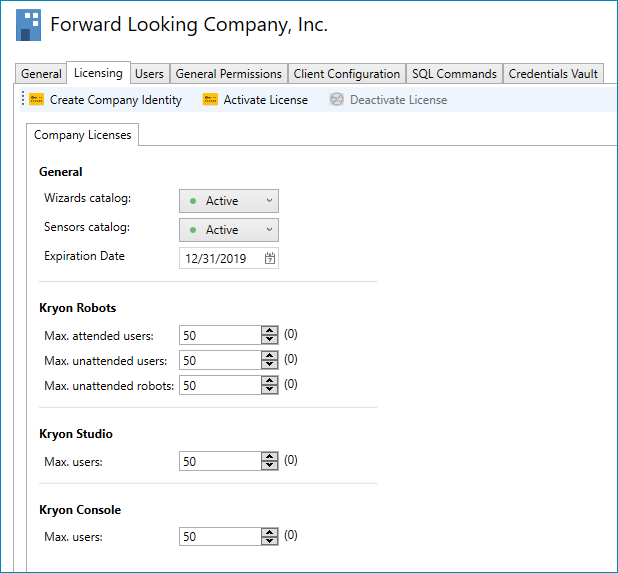Open the General Permissions tab
Image resolution: width=618 pixels, height=573 pixels.
tap(229, 74)
